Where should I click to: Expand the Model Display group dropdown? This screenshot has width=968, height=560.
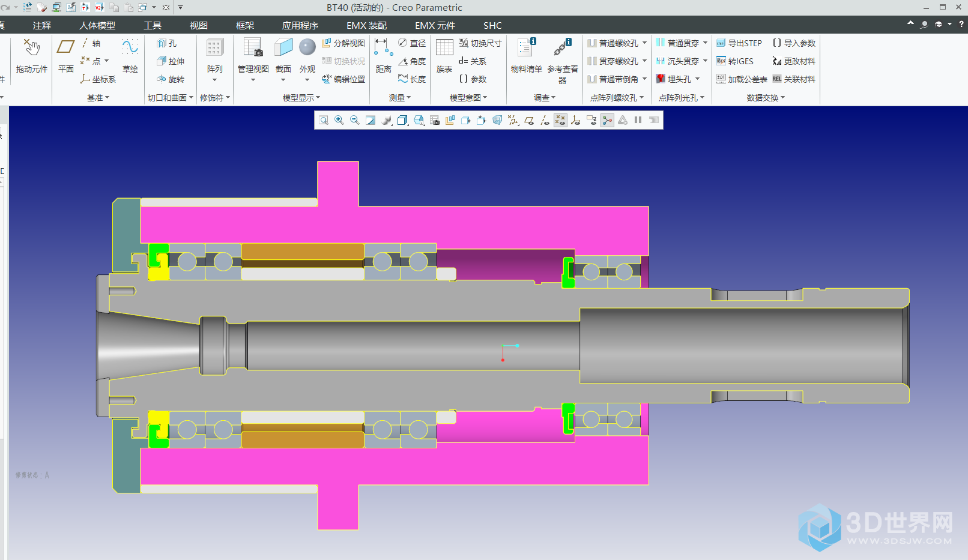click(x=301, y=98)
